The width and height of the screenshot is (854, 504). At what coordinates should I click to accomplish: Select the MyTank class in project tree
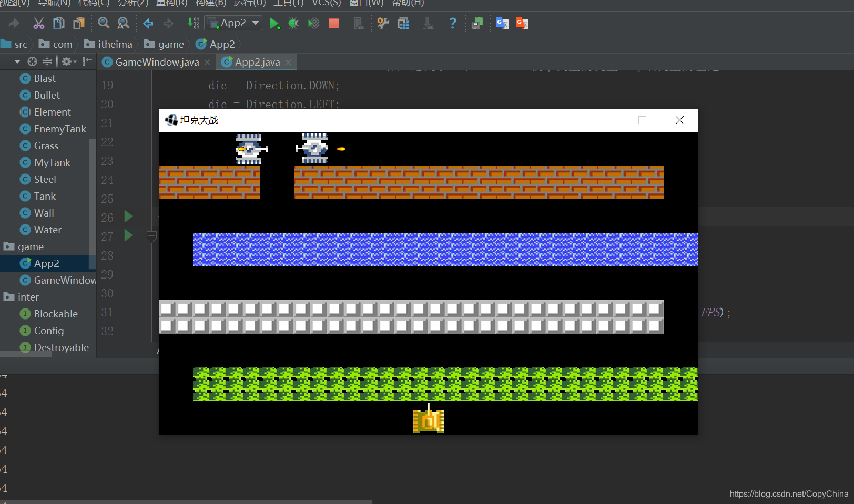pos(52,162)
